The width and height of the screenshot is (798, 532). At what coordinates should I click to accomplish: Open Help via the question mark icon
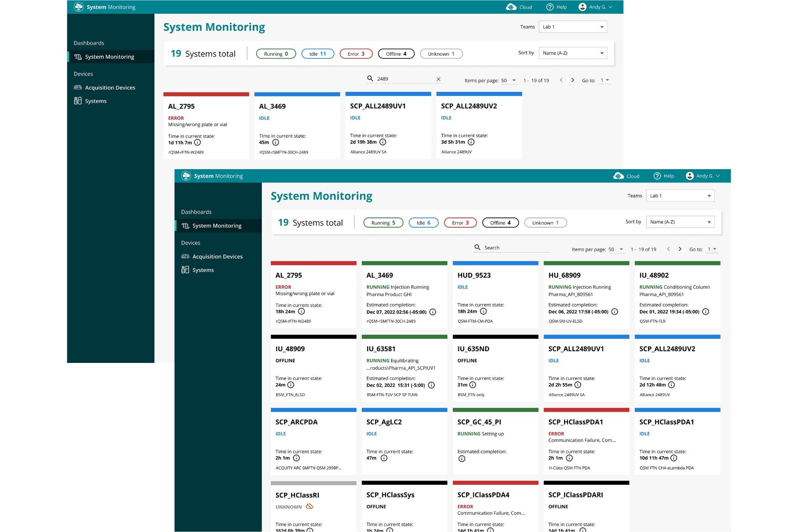[657, 176]
